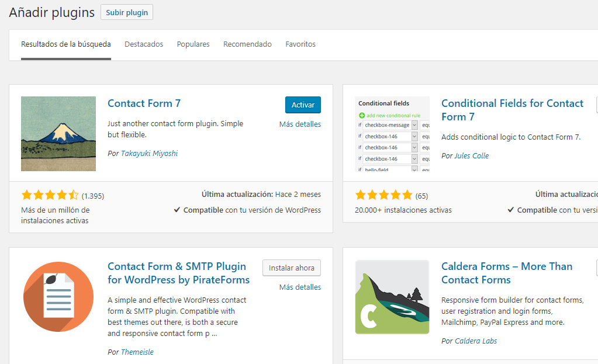Click 'Responsive form builder for contact forms' description
598x364 pixels.
pyautogui.click(x=513, y=311)
